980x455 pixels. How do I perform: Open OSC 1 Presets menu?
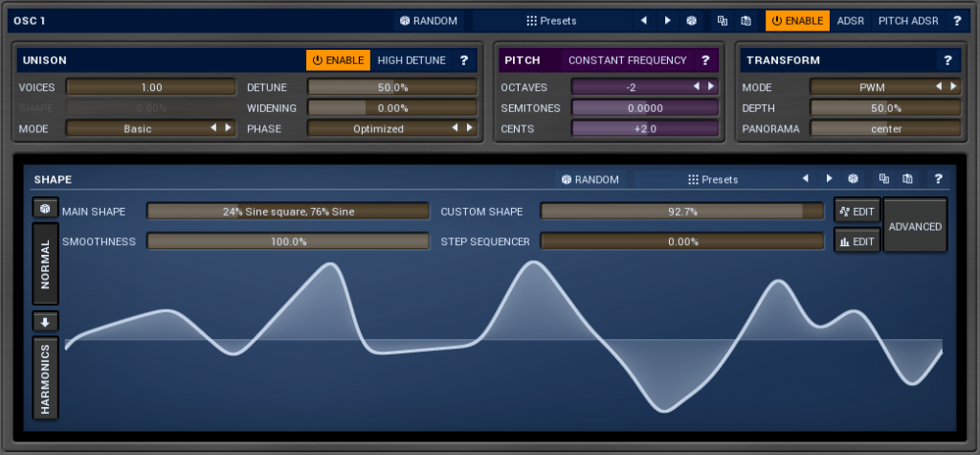(x=551, y=21)
